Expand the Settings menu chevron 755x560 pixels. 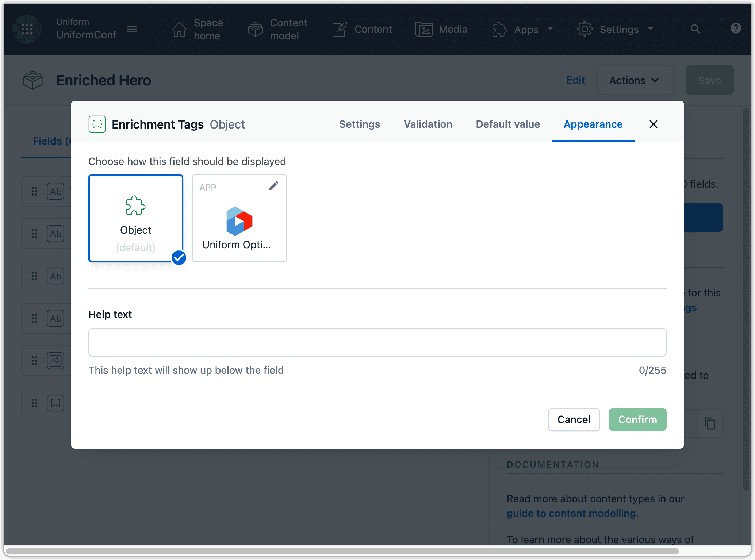click(651, 29)
